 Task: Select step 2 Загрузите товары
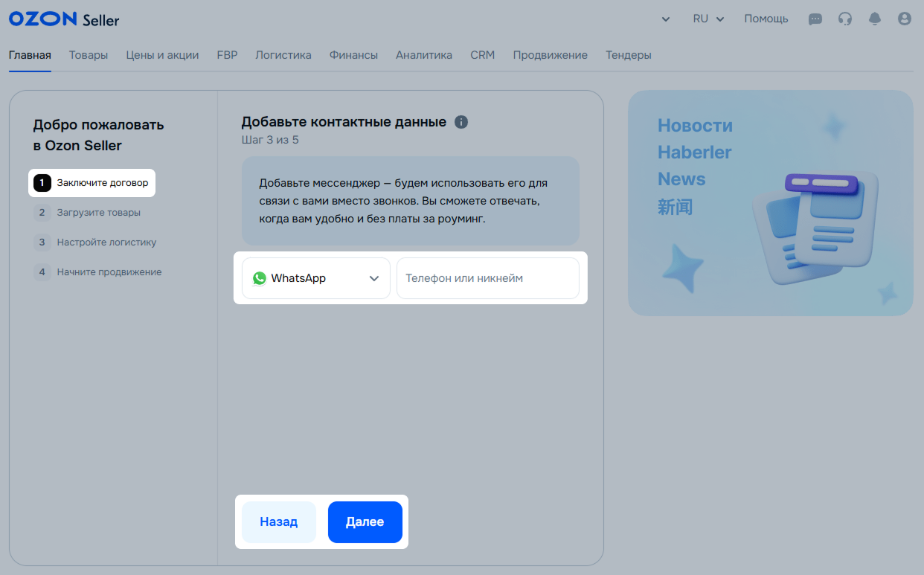pyautogui.click(x=88, y=212)
